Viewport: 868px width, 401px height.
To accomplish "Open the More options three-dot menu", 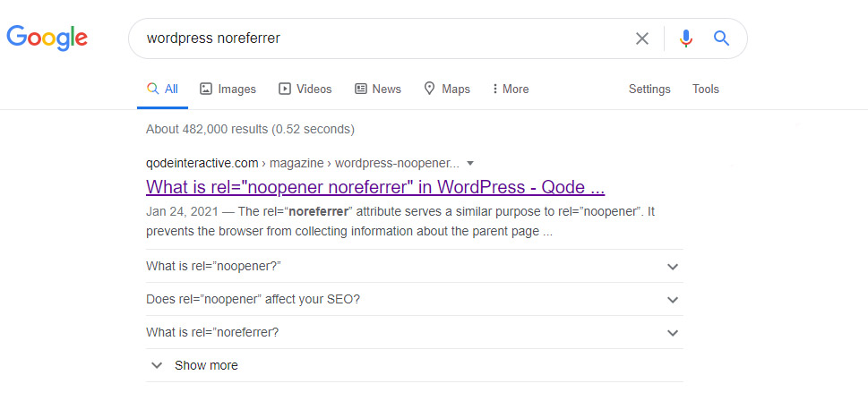I will (494, 89).
